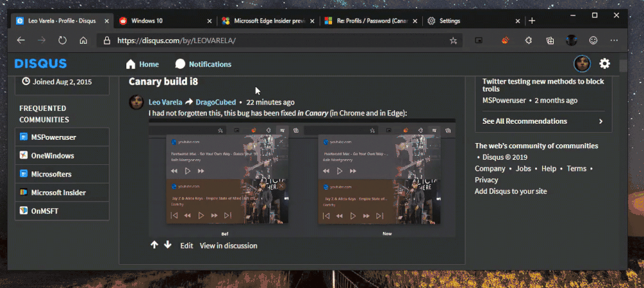This screenshot has width=644, height=288.
Task: Close the Windows 10 tab
Action: [210, 21]
